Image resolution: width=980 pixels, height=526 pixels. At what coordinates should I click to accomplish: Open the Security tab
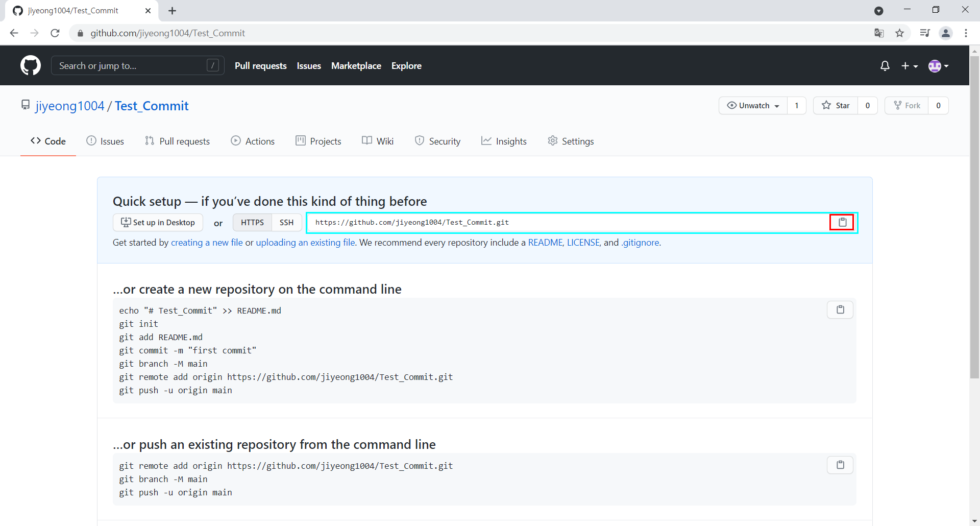pos(437,141)
